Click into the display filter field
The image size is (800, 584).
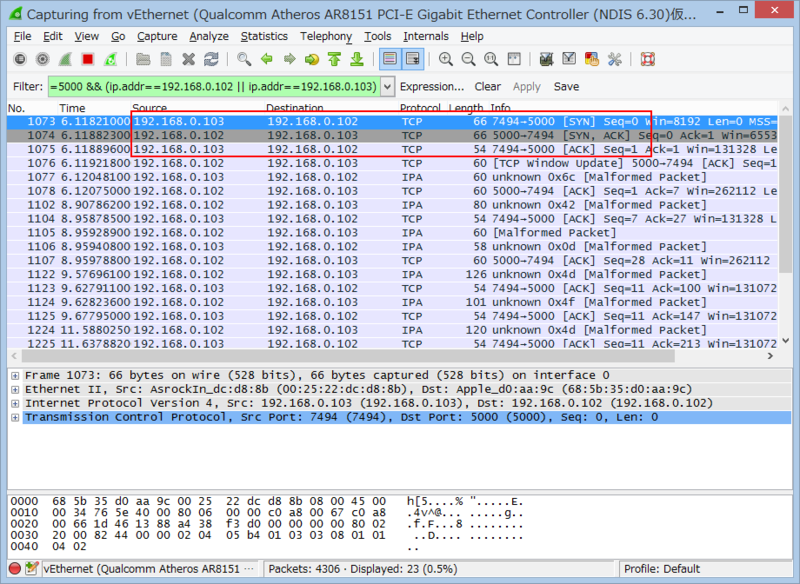[214, 87]
